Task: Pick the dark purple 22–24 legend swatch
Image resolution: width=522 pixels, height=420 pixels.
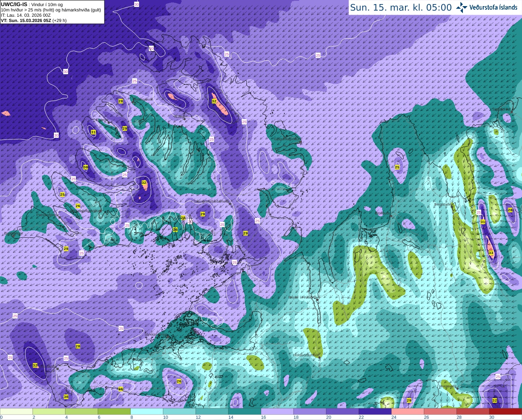Action: (x=375, y=411)
